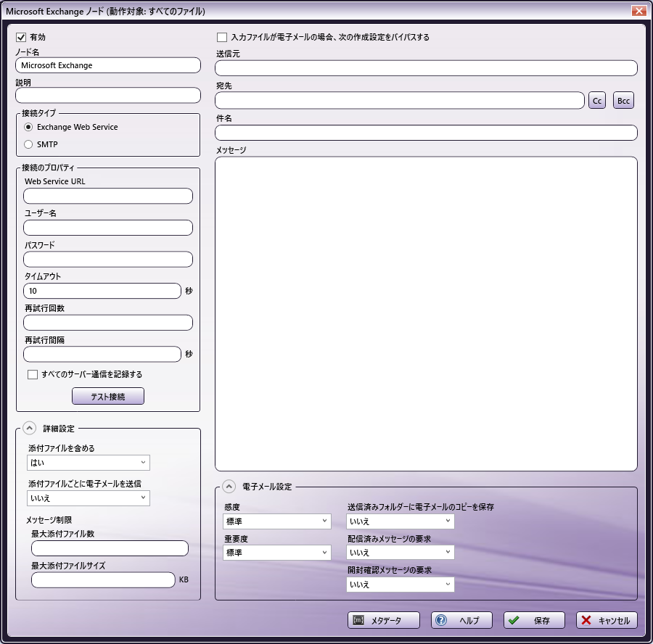The height and width of the screenshot is (644, 653).
Task: Click the Bcc button
Action: click(x=623, y=101)
